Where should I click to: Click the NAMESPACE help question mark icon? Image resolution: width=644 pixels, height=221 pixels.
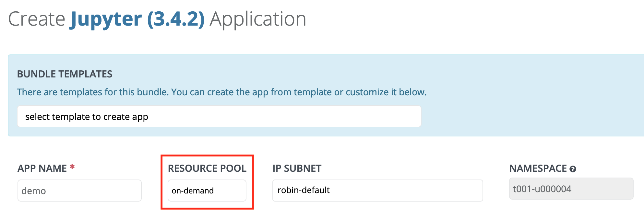(573, 169)
